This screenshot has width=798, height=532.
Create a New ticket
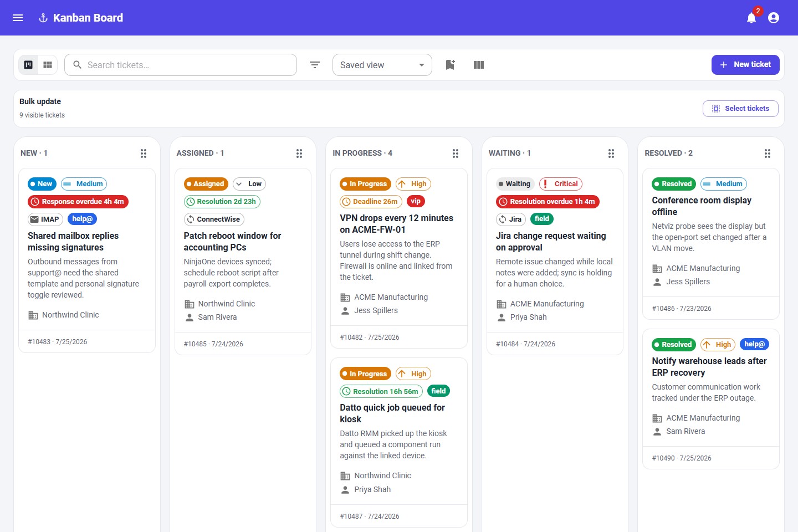tap(745, 64)
